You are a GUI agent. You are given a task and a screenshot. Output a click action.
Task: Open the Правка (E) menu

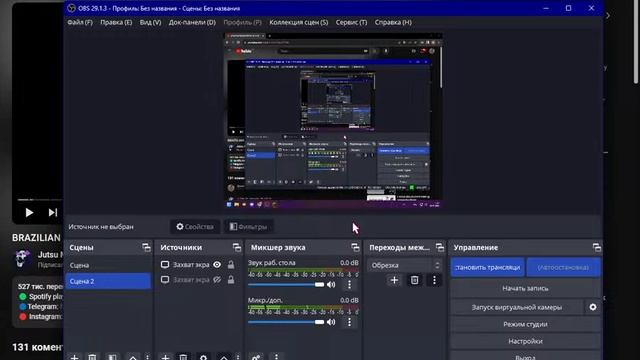tap(116, 22)
